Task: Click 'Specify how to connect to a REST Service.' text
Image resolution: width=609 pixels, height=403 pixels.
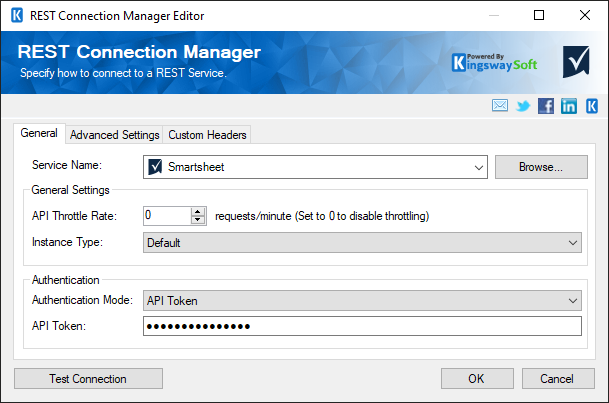Action: click(x=123, y=73)
